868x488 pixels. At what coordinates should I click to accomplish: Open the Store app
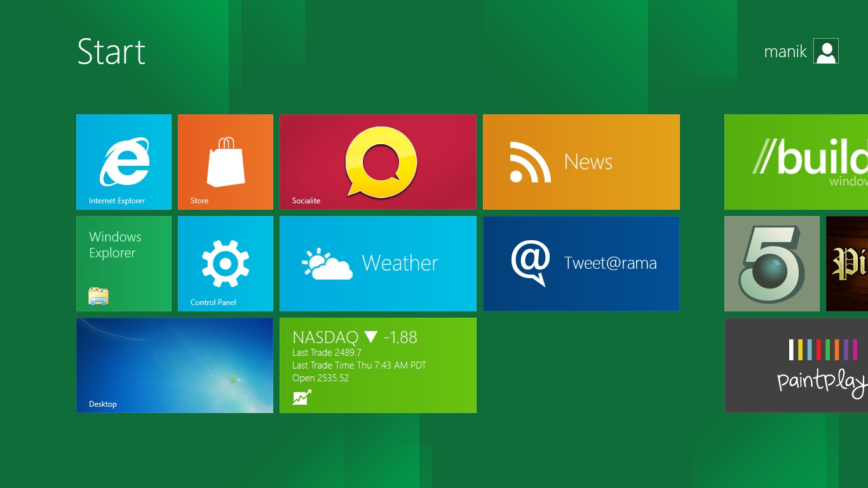coord(225,161)
